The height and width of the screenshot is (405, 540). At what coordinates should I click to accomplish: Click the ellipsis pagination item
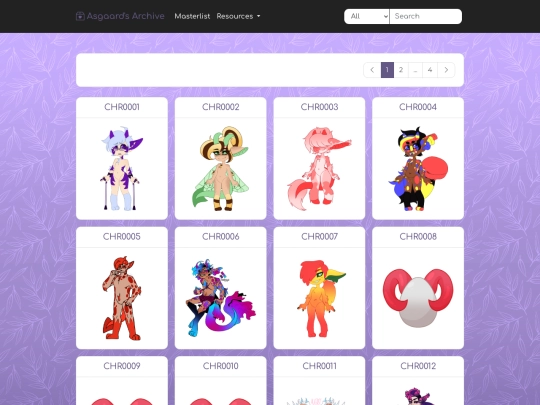coord(416,70)
